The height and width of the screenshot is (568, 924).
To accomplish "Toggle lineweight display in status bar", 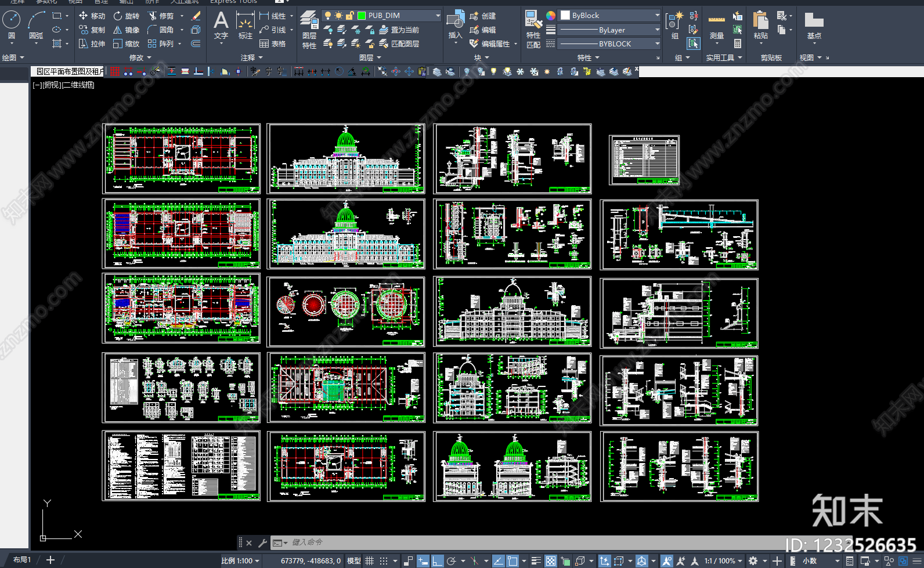I will click(x=536, y=561).
